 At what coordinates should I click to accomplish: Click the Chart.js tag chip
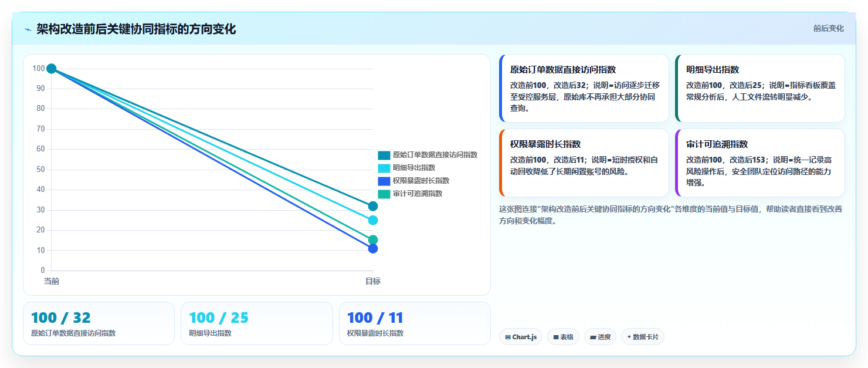pos(521,337)
